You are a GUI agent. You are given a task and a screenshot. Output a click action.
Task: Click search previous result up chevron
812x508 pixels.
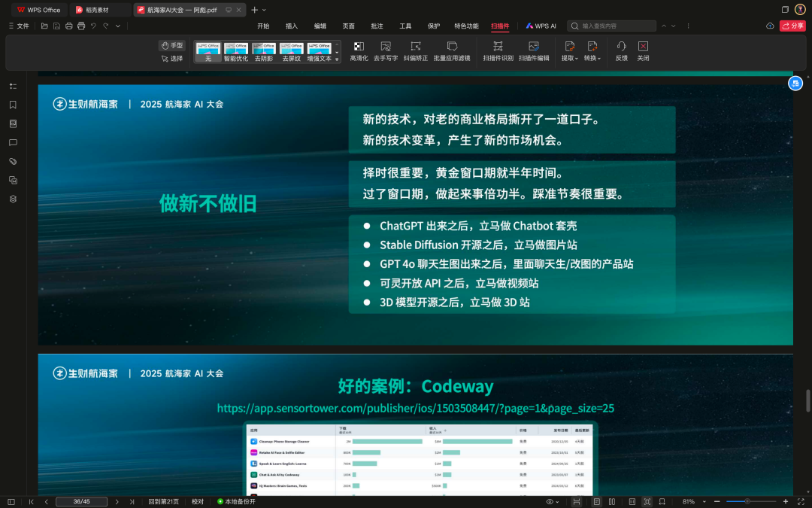tap(664, 26)
